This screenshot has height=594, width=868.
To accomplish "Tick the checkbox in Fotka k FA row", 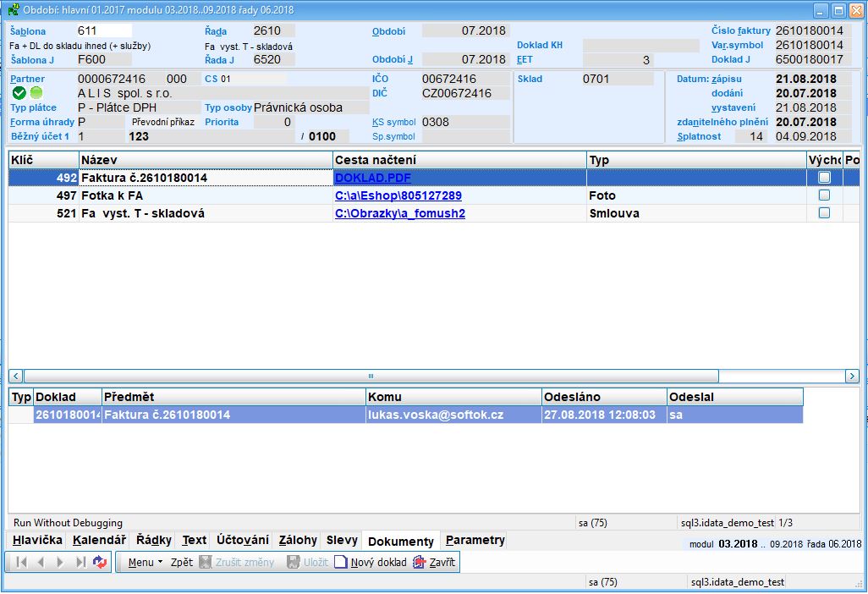I will click(x=824, y=195).
